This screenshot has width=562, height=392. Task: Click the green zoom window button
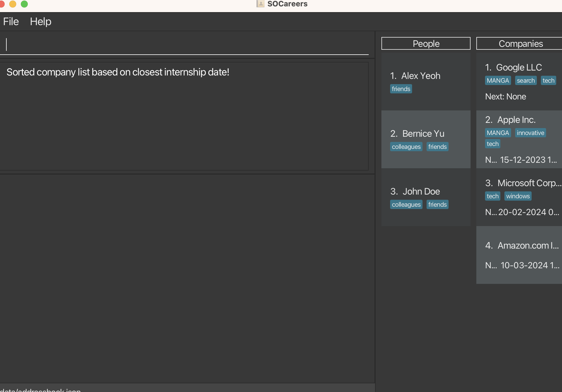tap(24, 4)
